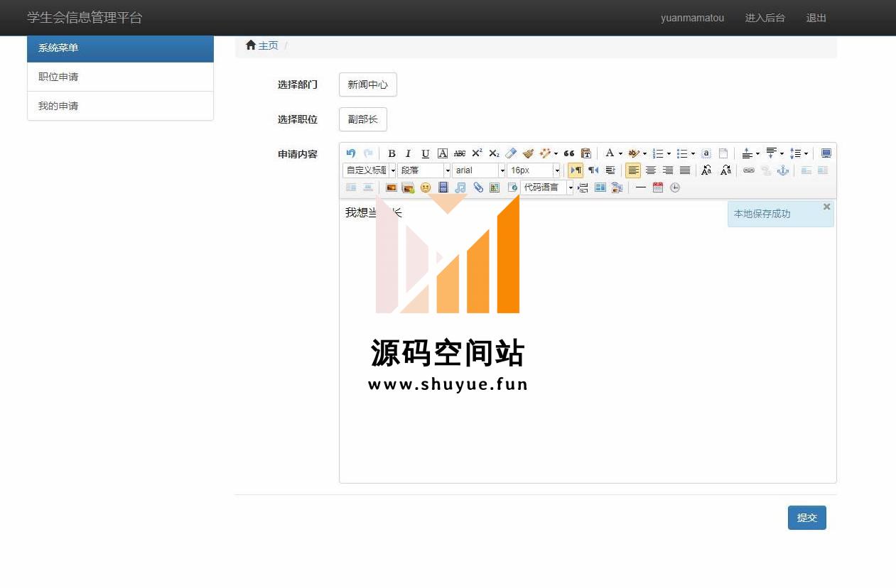Viewport: 896px width, 588px height.
Task: Go to 进入后台 in the navbar
Action: (765, 18)
